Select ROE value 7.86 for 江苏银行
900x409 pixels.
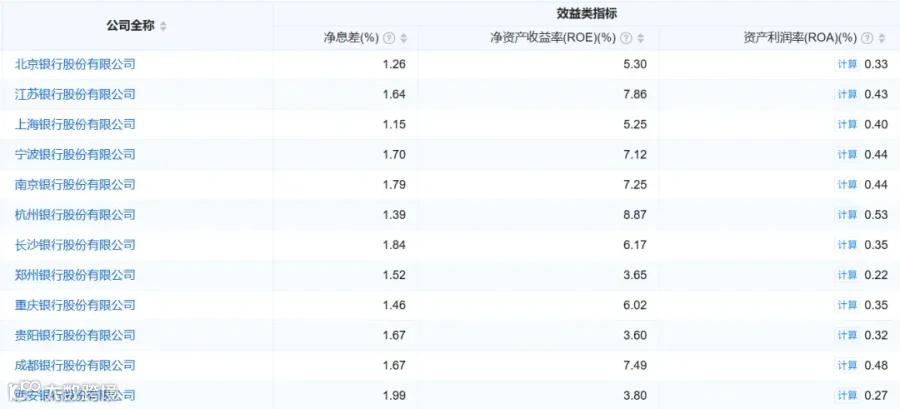pyautogui.click(x=635, y=94)
